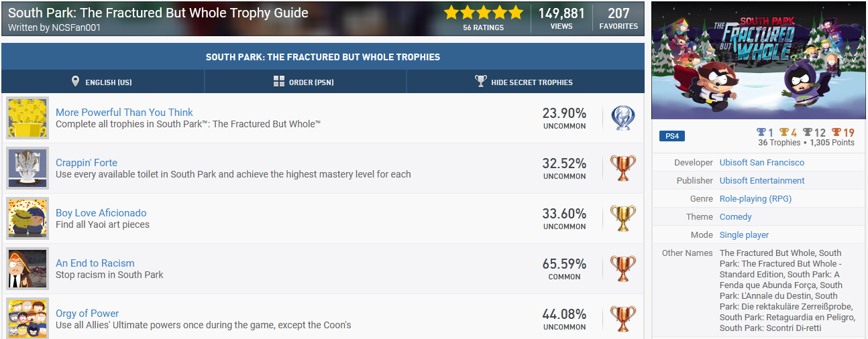Click the platinum trophy icon
The image size is (868, 339).
pyautogui.click(x=622, y=118)
